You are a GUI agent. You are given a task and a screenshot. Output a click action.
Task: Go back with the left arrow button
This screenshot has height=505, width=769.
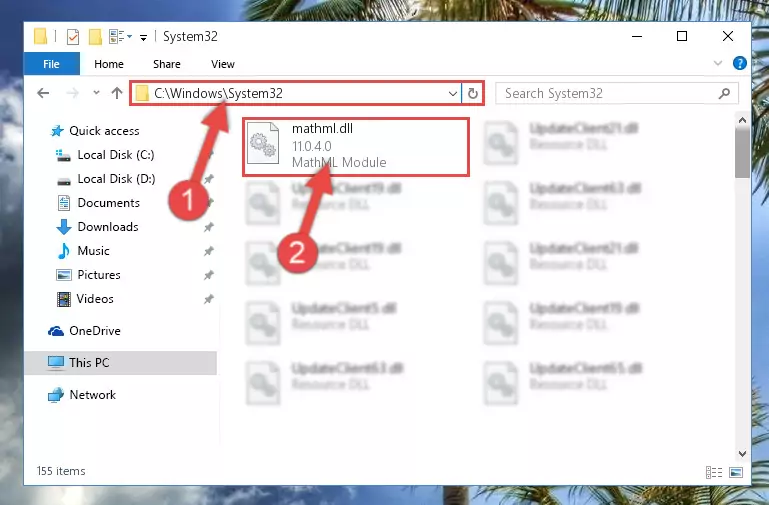click(43, 93)
